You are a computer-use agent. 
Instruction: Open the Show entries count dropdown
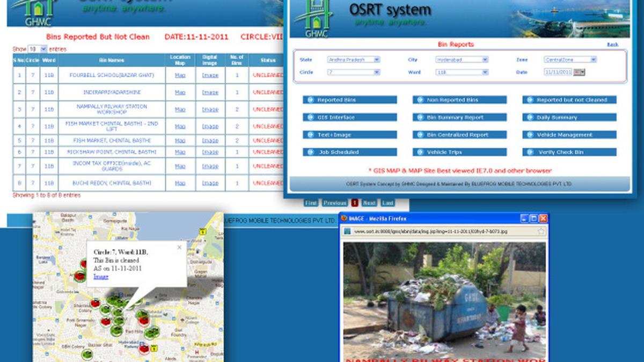pyautogui.click(x=43, y=49)
